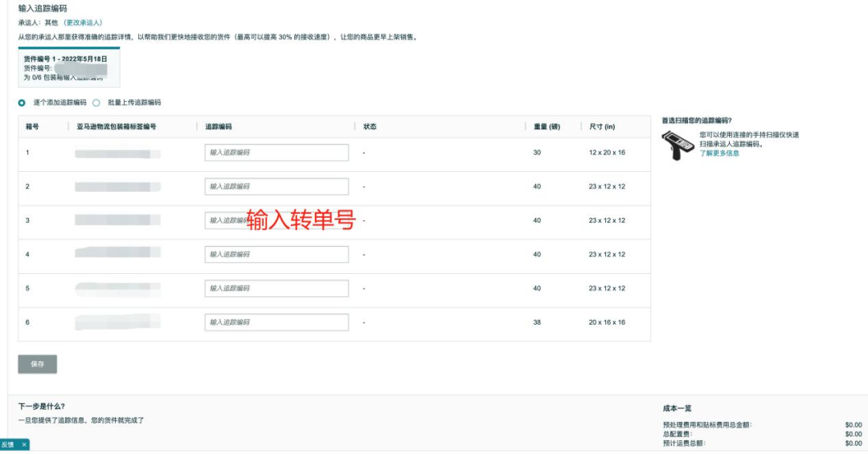Click the 追踪编码 column header
868x454 pixels.
pos(219,127)
